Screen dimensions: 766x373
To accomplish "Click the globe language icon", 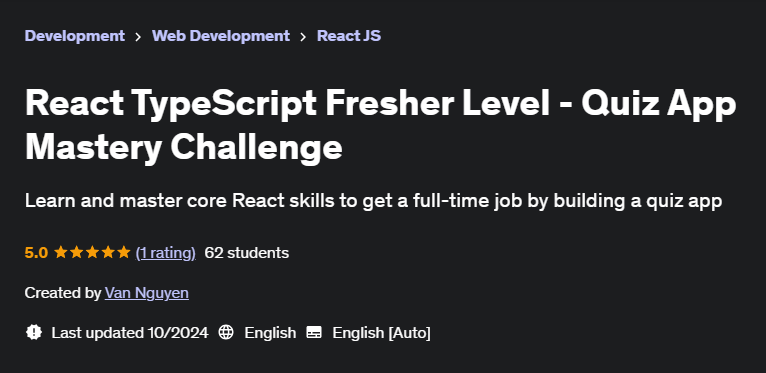I will pos(226,332).
